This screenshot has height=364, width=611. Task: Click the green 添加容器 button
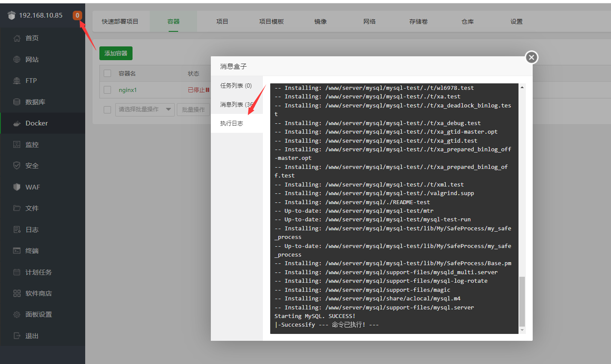[x=116, y=53]
